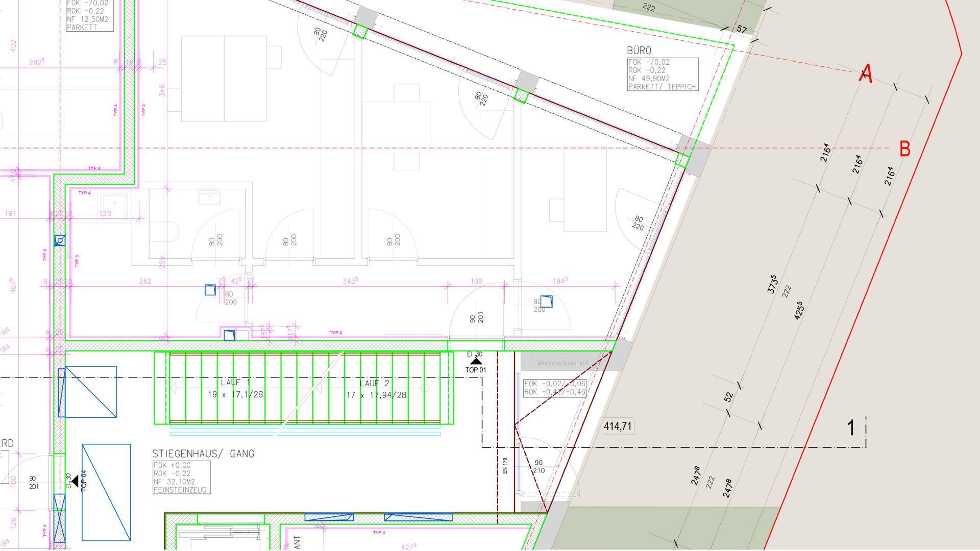Click the 52 dimension value

point(728,396)
